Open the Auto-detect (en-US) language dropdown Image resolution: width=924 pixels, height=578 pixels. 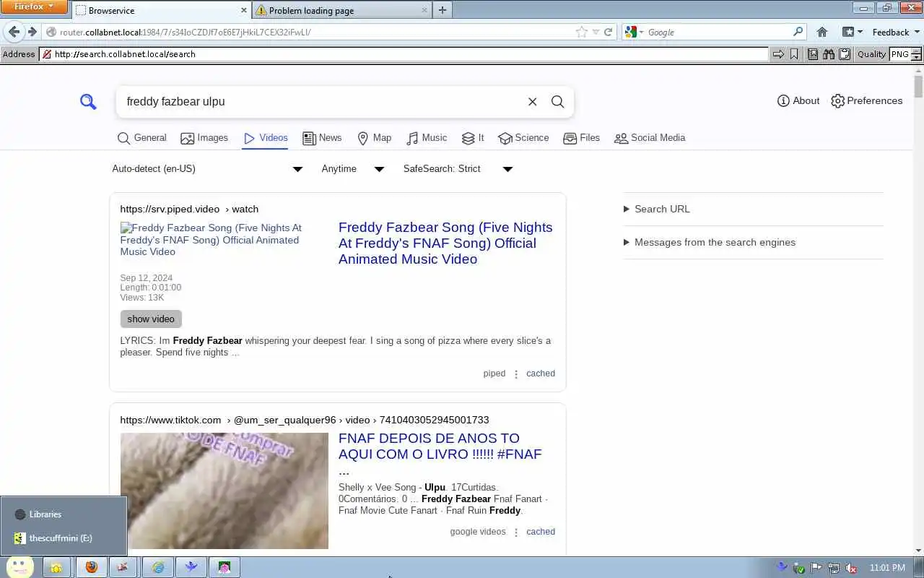pyautogui.click(x=208, y=168)
